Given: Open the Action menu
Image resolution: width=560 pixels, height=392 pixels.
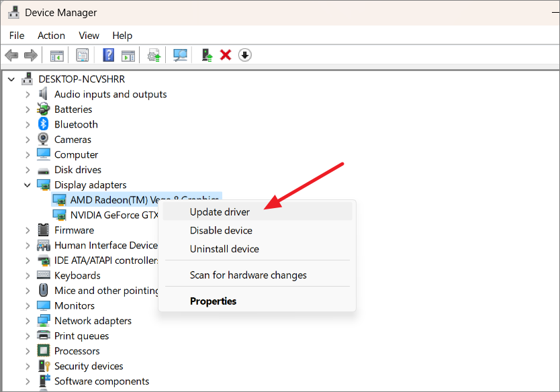Looking at the screenshot, I should click(52, 36).
